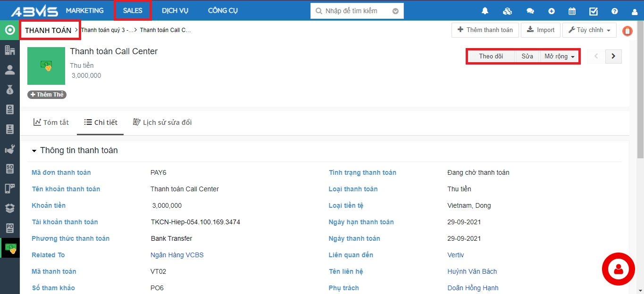
Task: Expand the Mở rộng dropdown
Action: pyautogui.click(x=559, y=57)
